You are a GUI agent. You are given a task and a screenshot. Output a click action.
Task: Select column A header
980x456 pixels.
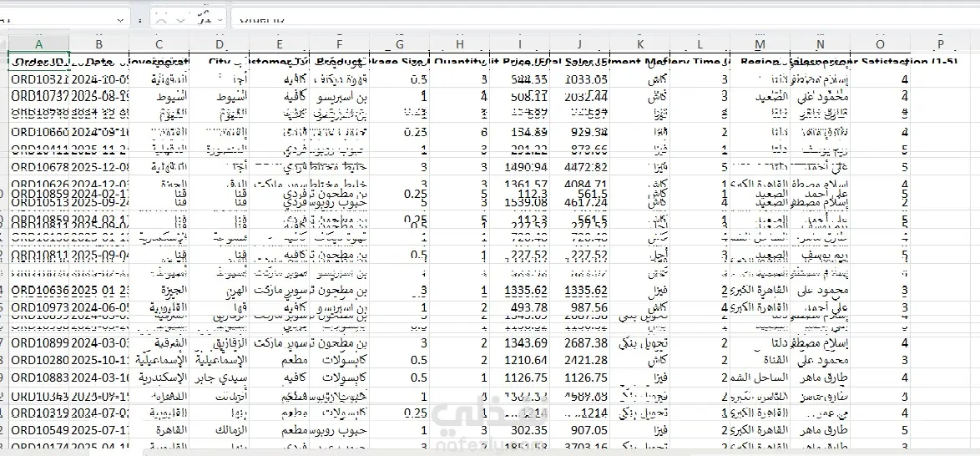coord(38,43)
